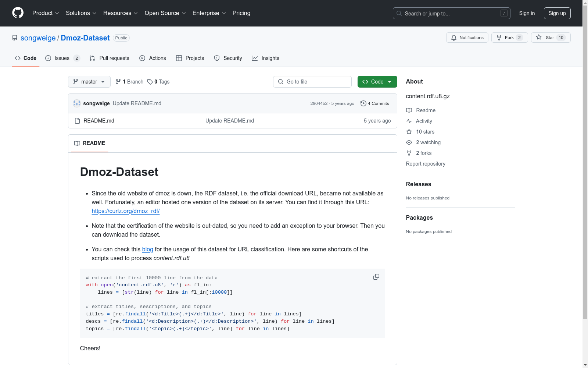Screen dimensions: 588x368
Task: Click the README book icon in file header
Action: 77,143
